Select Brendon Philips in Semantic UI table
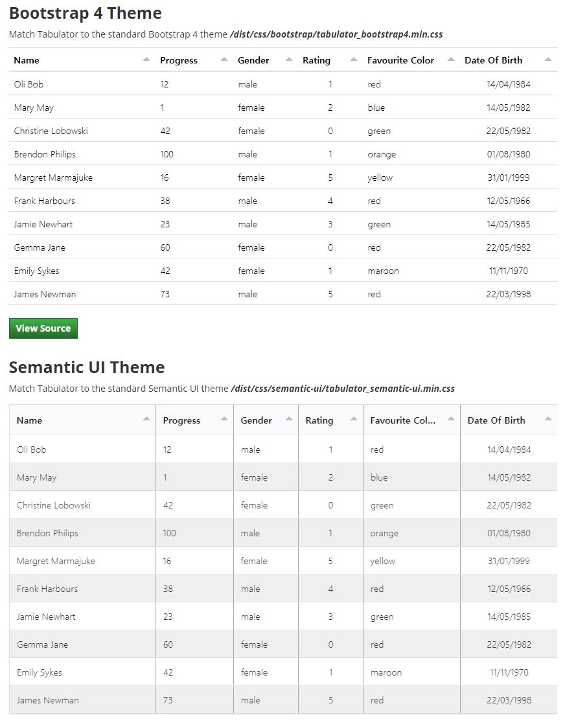Image resolution: width=565 pixels, height=728 pixels. (x=47, y=533)
